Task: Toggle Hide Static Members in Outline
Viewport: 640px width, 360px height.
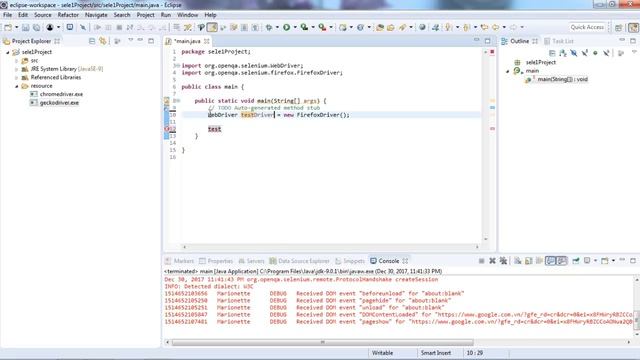Action: (x=585, y=53)
